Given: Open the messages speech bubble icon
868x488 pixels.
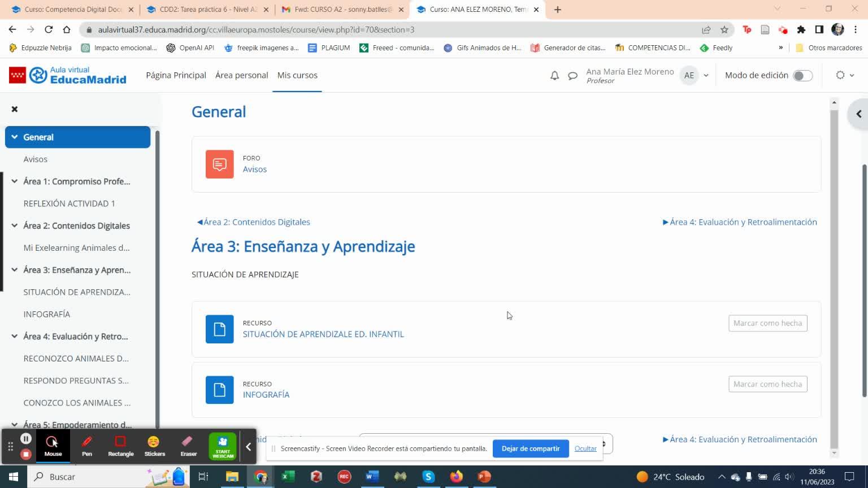Looking at the screenshot, I should point(572,76).
